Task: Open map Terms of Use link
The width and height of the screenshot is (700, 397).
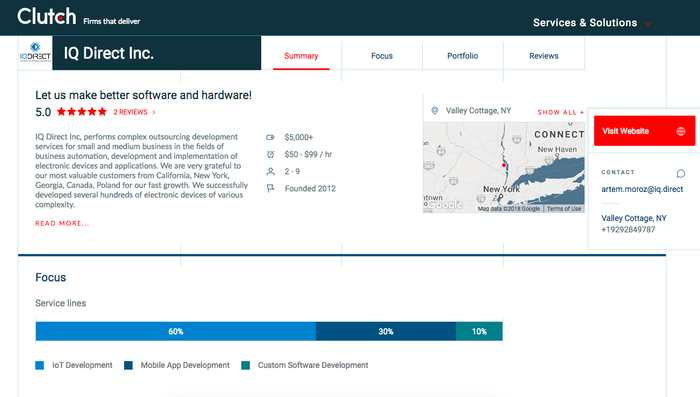Action: (564, 209)
